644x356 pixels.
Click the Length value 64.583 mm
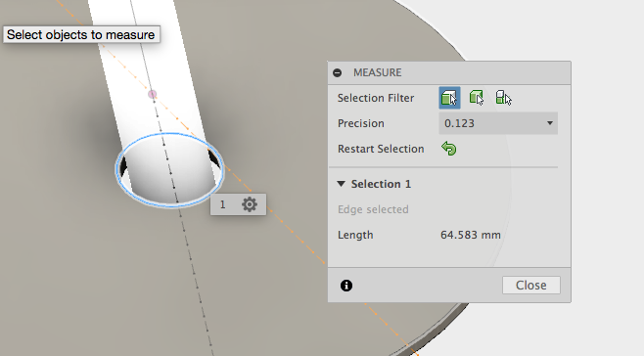tap(470, 235)
